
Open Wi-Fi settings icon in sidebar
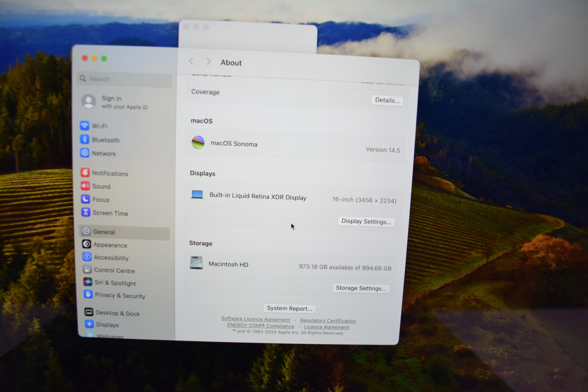(85, 126)
